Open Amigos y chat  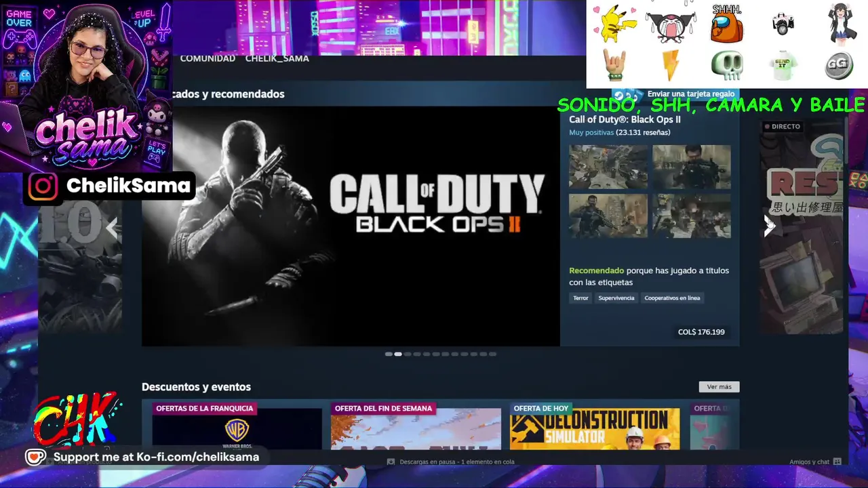(809, 462)
